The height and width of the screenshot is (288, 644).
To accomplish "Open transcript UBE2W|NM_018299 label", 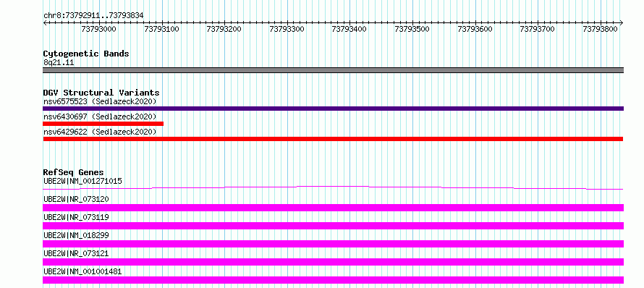I will click(76, 235).
